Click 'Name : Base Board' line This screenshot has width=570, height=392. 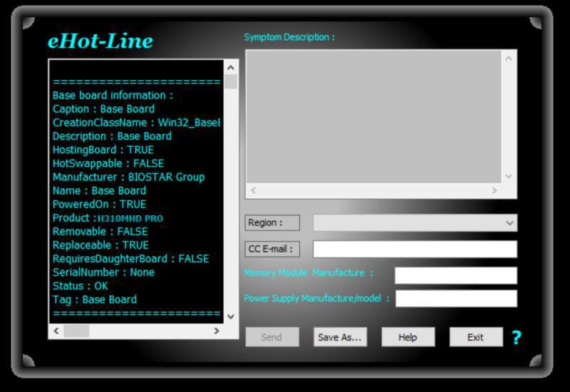99,190
